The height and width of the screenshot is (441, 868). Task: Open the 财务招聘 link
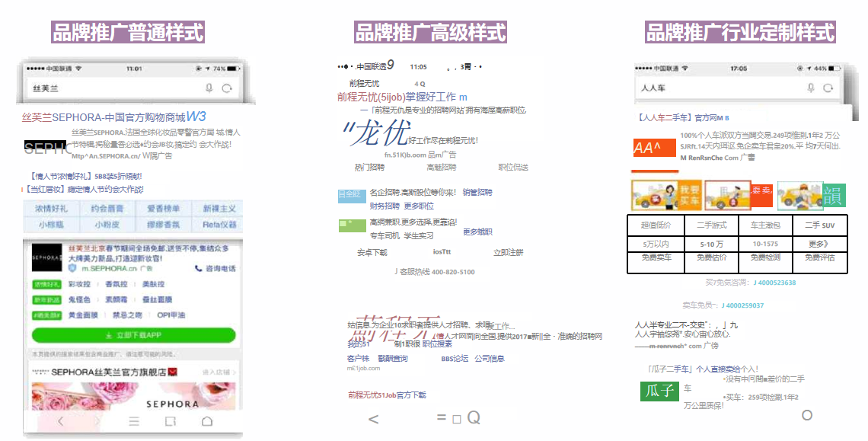[x=385, y=206]
